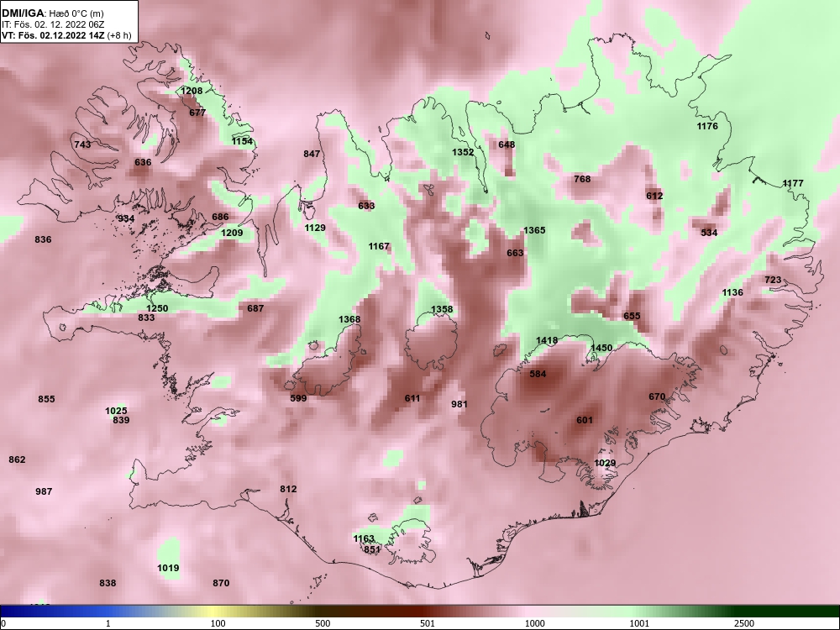Pick the 1167 height value

coord(379,246)
